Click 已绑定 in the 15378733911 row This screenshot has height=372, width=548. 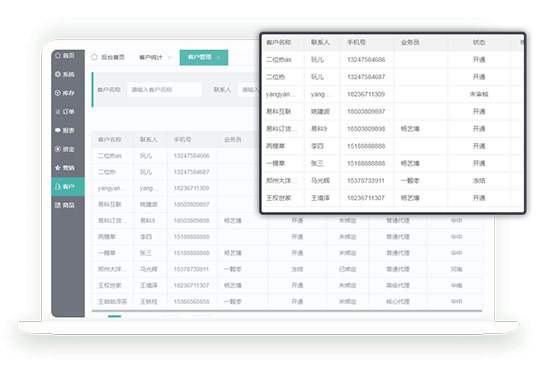coord(347,269)
